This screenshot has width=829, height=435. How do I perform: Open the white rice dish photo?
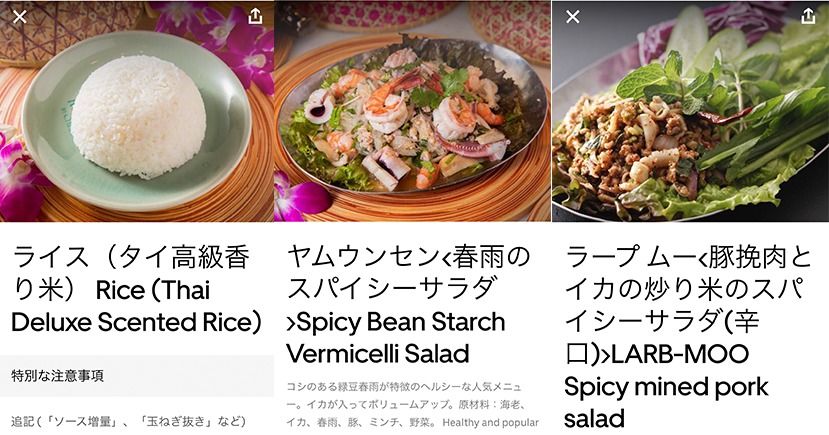click(137, 111)
